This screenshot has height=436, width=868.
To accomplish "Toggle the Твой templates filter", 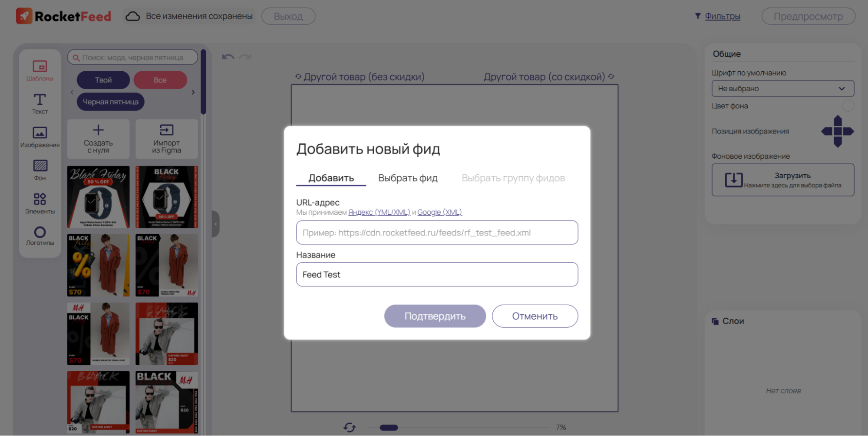I will point(103,80).
